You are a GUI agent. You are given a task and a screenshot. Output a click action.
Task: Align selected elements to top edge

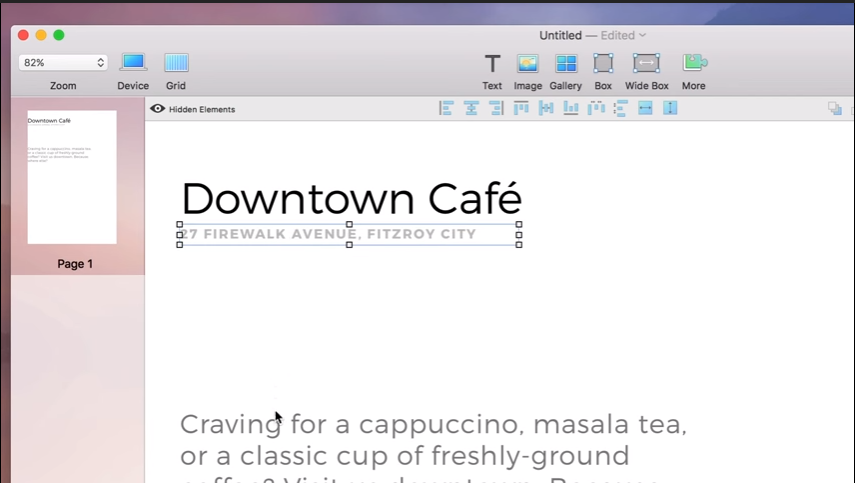(521, 108)
